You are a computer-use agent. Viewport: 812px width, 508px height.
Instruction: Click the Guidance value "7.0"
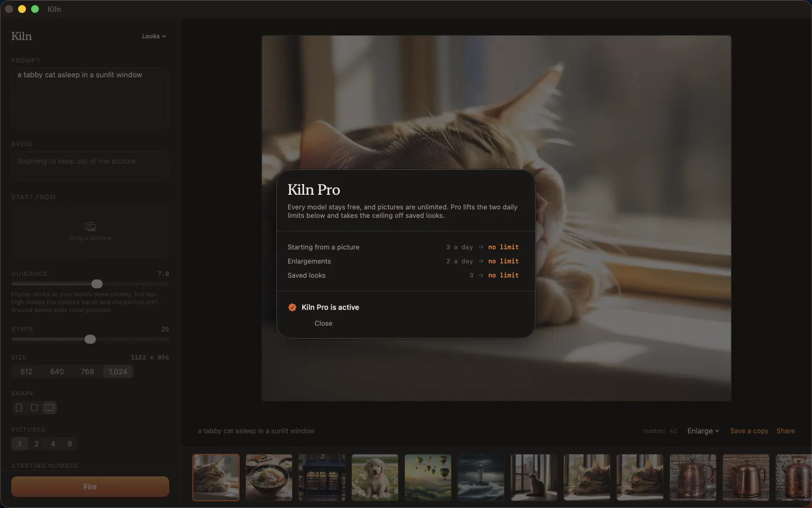pyautogui.click(x=163, y=274)
